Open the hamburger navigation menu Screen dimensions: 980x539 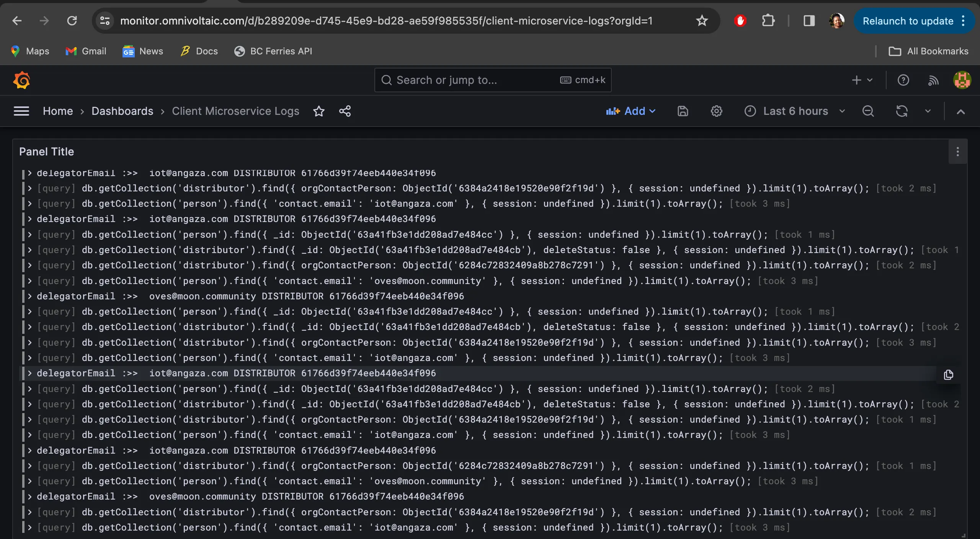(x=21, y=111)
